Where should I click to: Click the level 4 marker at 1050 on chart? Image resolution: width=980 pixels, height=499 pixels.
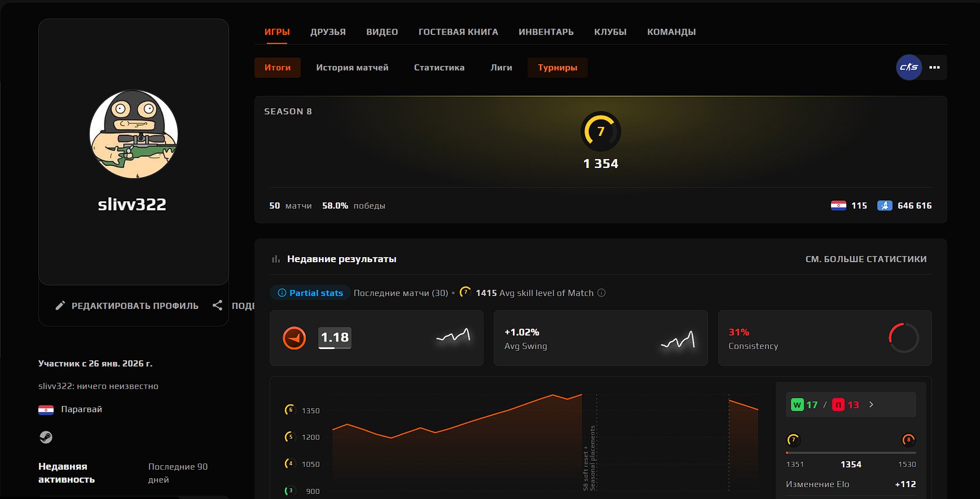[x=290, y=463]
